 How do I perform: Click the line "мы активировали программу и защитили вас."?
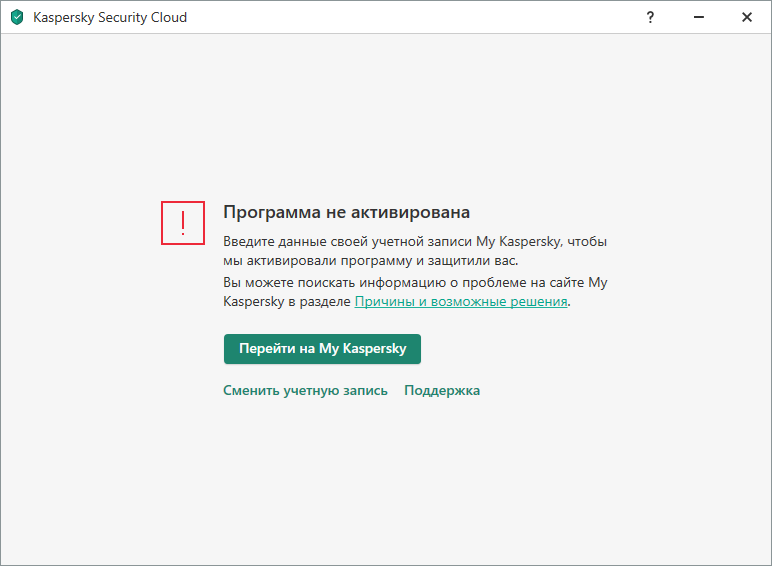click(370, 260)
